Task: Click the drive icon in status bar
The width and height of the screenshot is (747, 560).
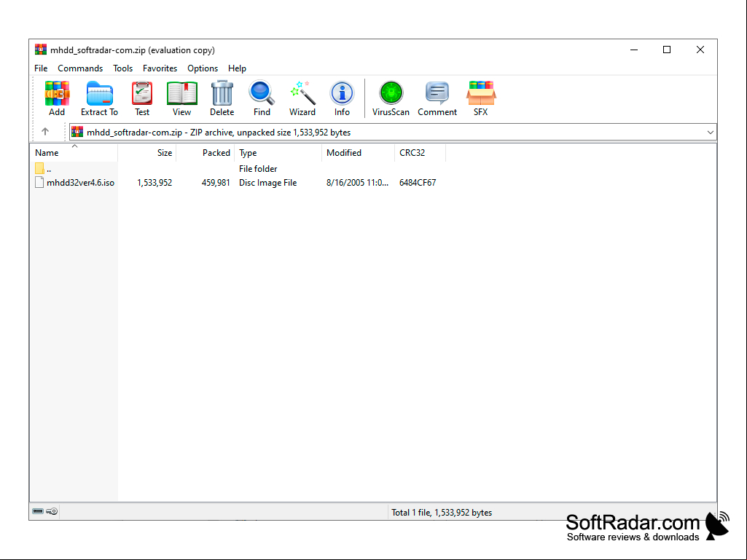Action: (x=38, y=511)
